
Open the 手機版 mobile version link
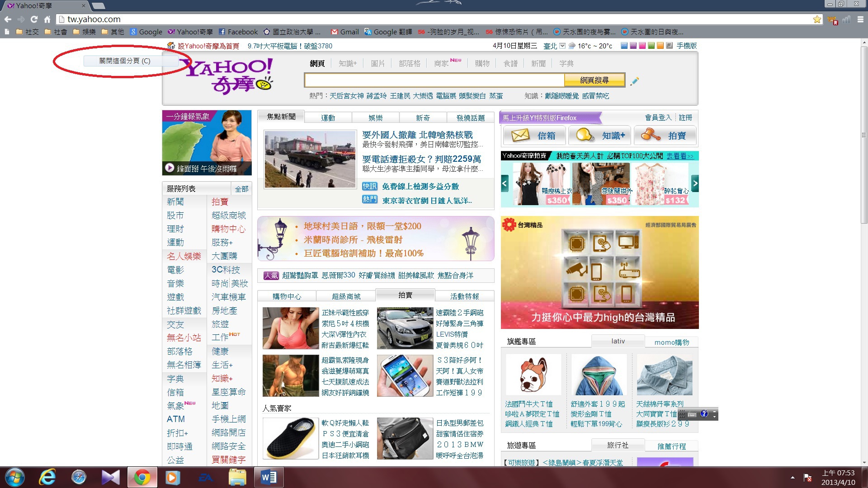coord(687,46)
